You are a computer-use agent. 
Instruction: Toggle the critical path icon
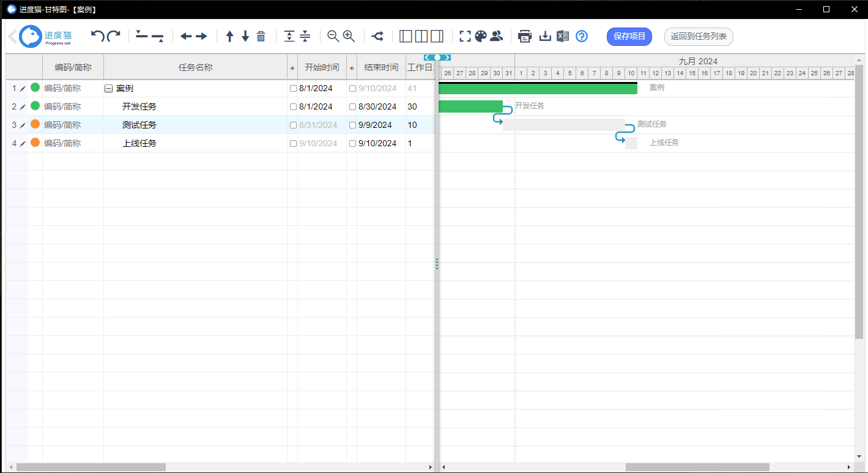(378, 36)
